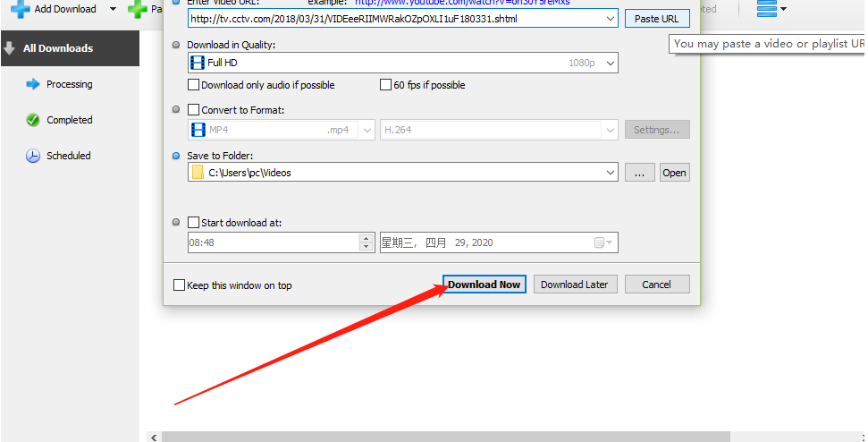Enable Keep this window on top
Screen dimensions: 868x442
tap(179, 285)
